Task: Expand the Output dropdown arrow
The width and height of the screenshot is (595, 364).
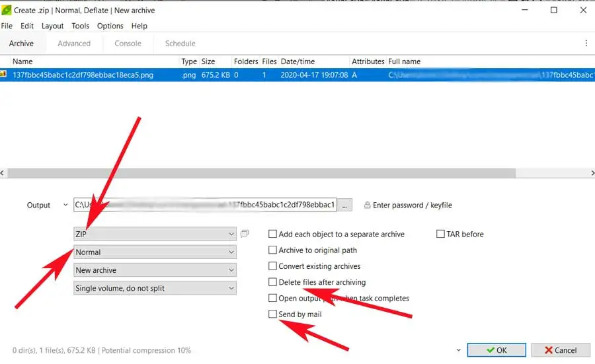Action: (65, 205)
